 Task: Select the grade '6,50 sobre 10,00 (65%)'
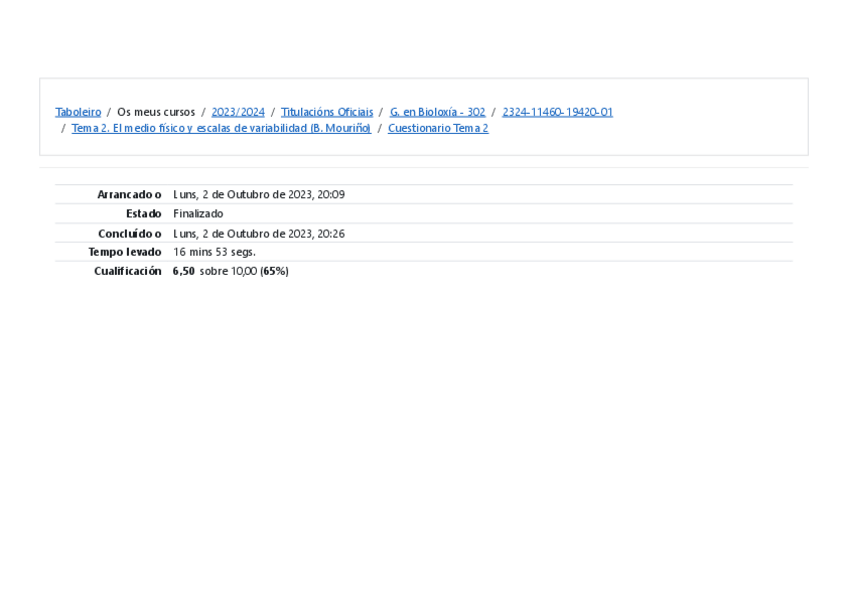231,271
